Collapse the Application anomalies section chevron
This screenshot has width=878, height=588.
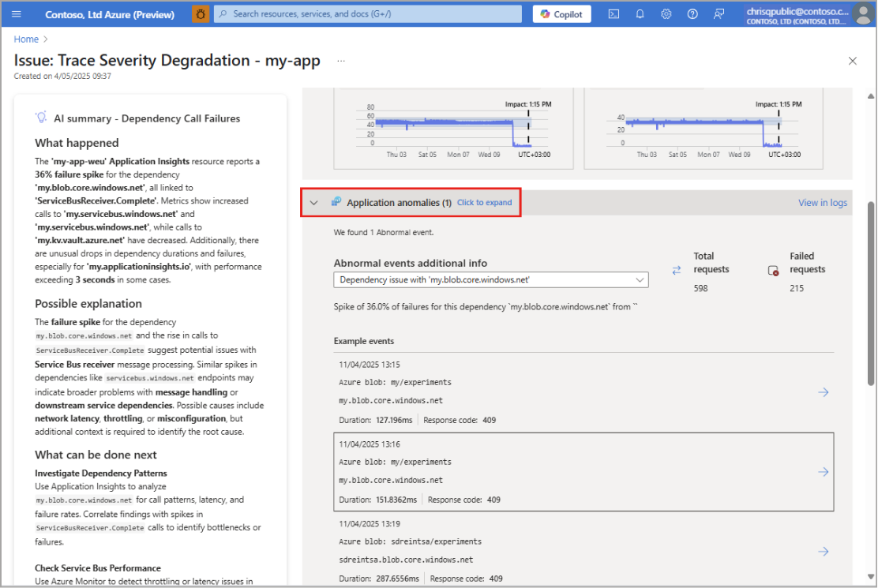pyautogui.click(x=313, y=203)
